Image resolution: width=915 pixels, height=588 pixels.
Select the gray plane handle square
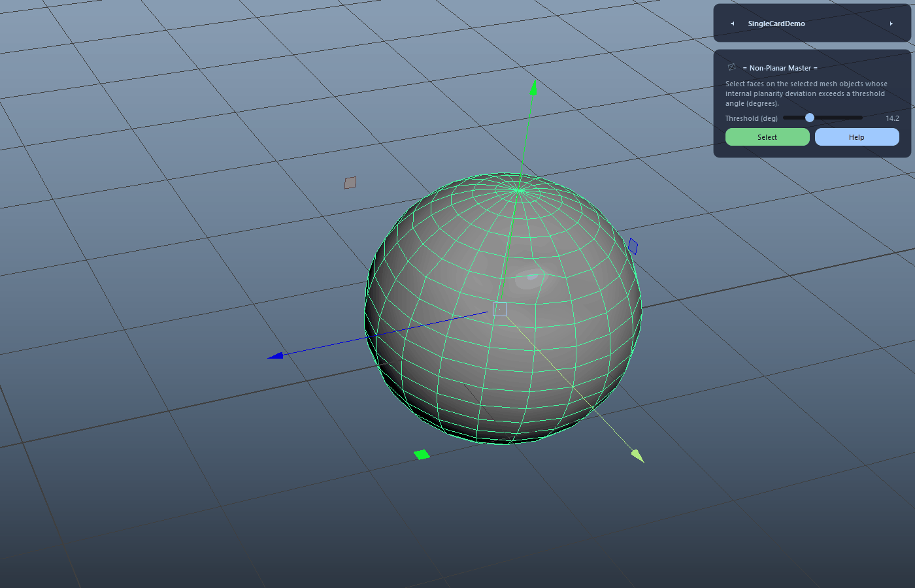[350, 183]
